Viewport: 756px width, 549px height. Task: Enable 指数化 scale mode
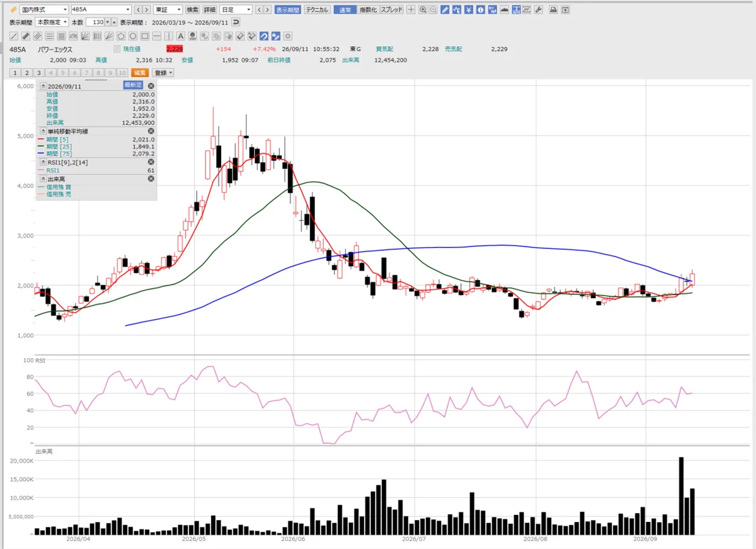pyautogui.click(x=368, y=10)
